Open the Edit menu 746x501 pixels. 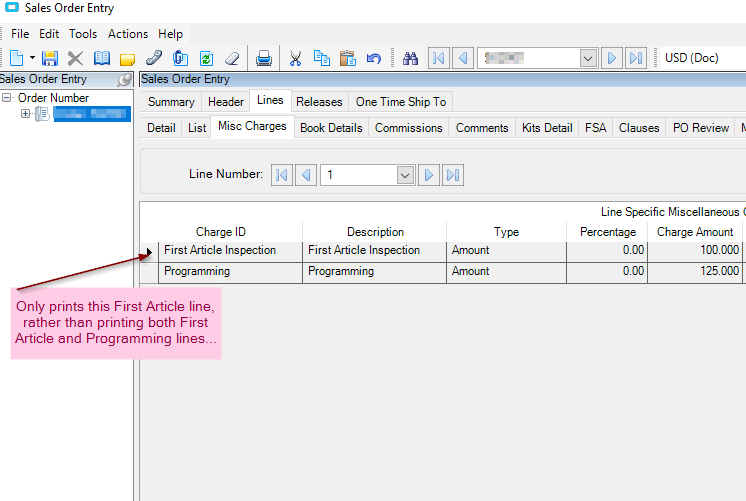point(49,34)
